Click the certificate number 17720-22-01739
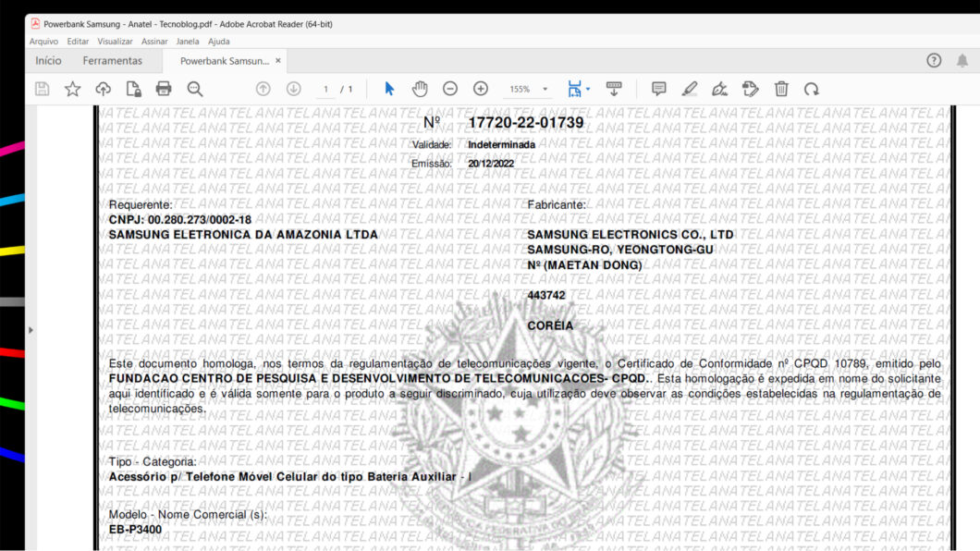Image resolution: width=980 pixels, height=551 pixels. [x=526, y=122]
